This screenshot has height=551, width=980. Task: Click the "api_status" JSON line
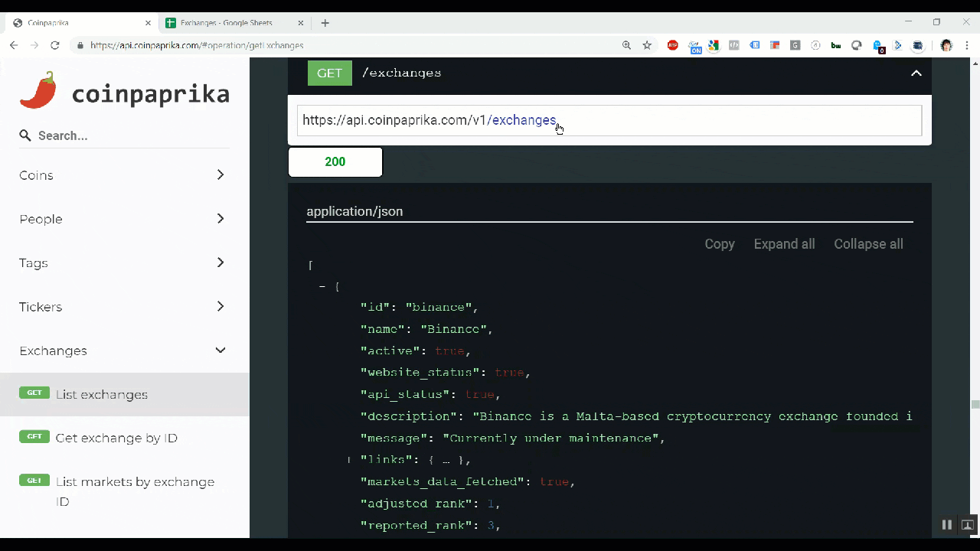430,395
